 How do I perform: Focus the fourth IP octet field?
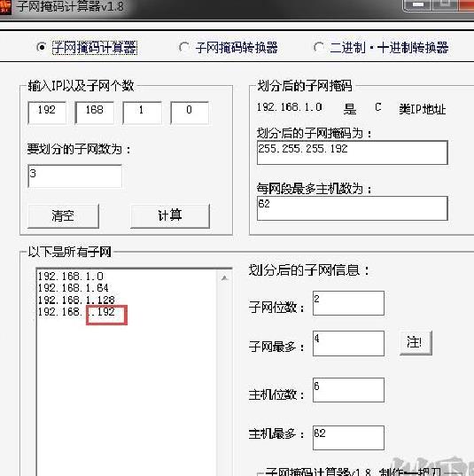[x=190, y=113]
